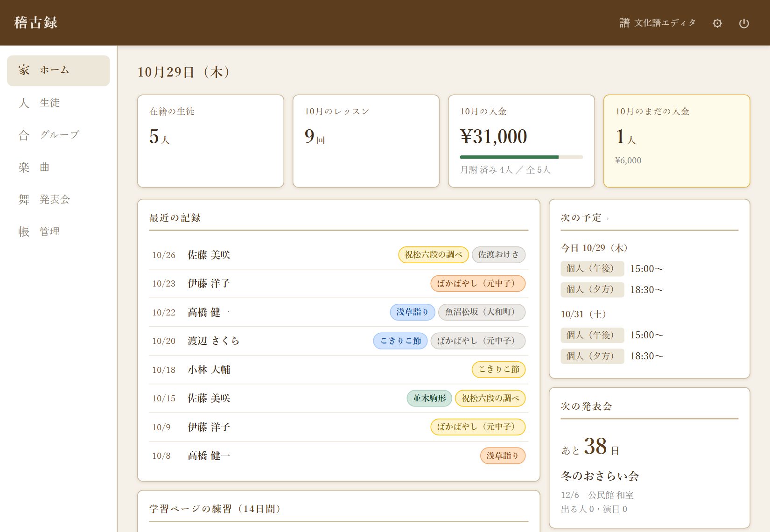
Task: Click ばかばやし tag on 10/23 row
Action: 478,284
